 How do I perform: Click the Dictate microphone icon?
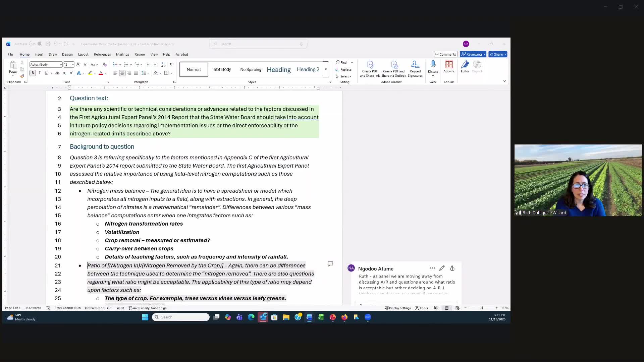click(433, 64)
